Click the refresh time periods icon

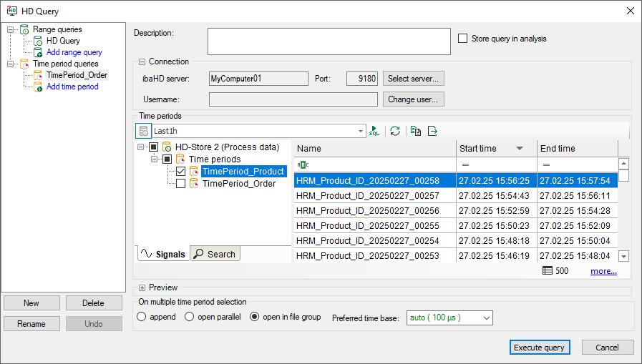coord(395,131)
